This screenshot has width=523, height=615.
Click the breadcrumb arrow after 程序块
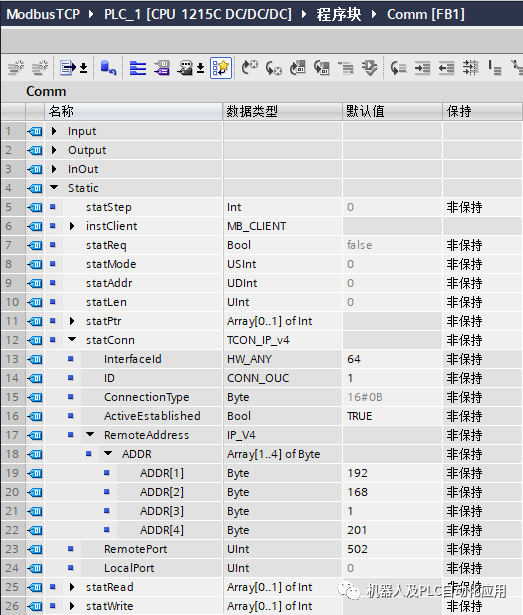coord(374,15)
